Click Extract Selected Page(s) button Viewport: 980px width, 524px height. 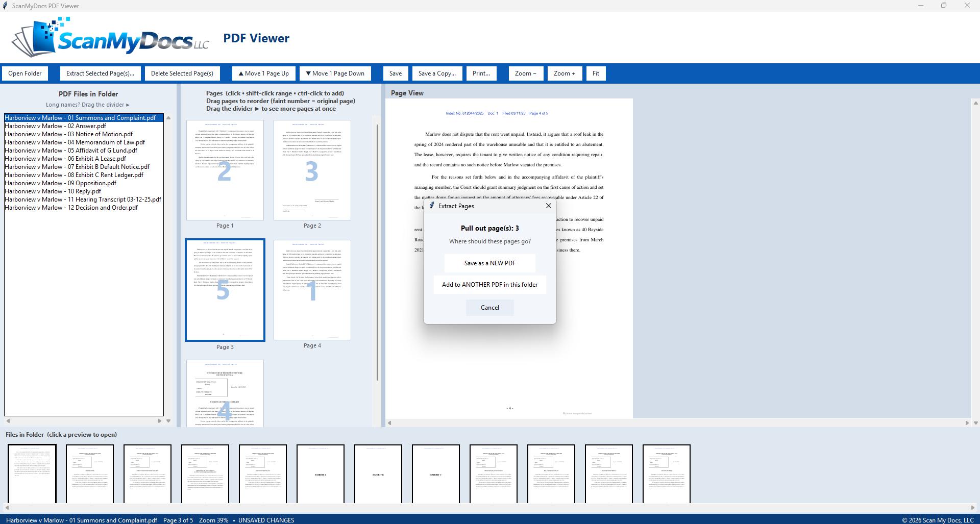coord(101,73)
